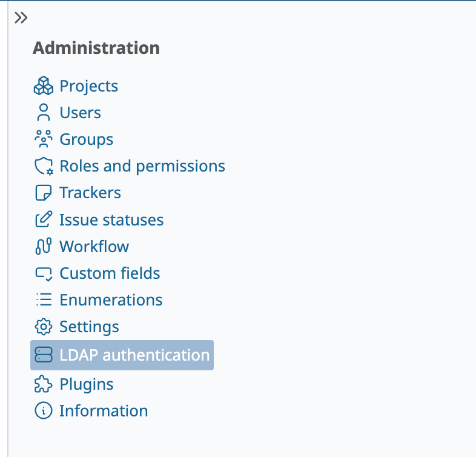
Task: Click the Issue statuses pencil icon
Action: 44,219
